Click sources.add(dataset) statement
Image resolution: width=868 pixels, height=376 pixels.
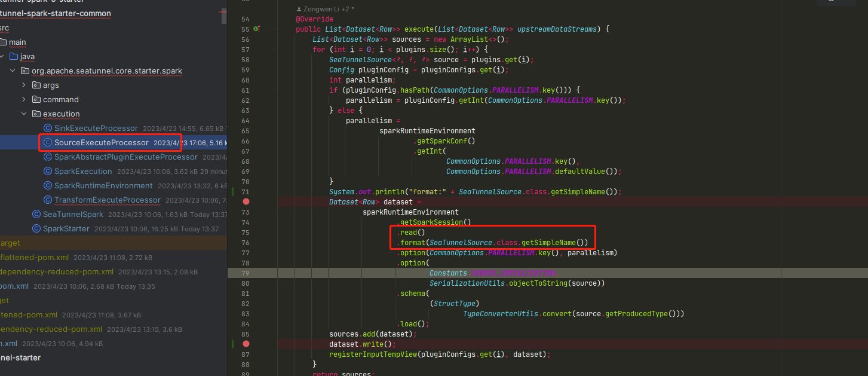(373, 334)
